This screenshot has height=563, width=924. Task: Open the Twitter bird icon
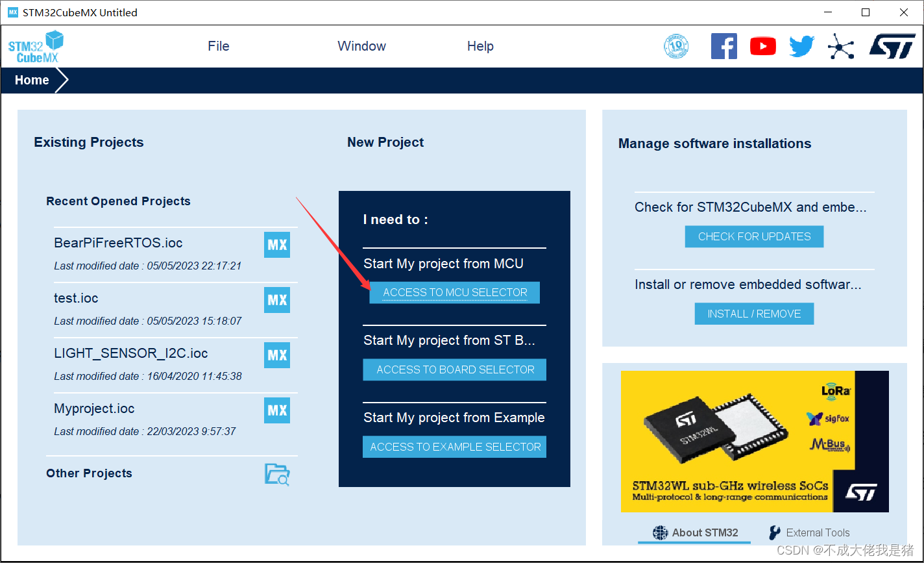click(x=802, y=47)
